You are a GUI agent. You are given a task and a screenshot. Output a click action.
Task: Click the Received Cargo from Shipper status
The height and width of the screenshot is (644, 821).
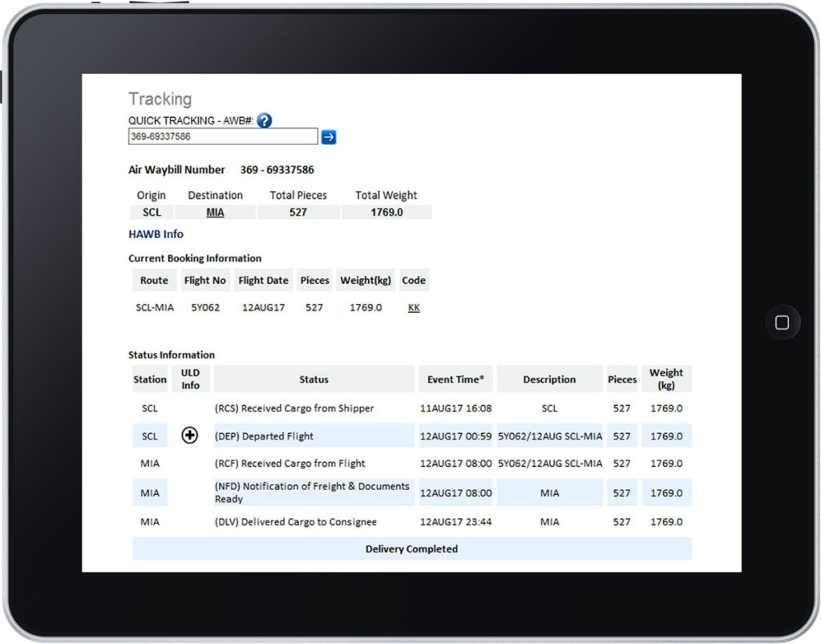pos(294,408)
